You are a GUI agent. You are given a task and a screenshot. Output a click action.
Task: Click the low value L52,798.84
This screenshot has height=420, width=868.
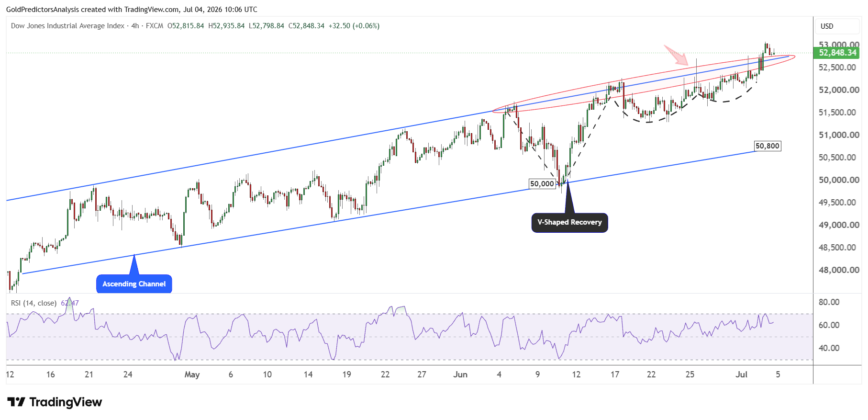coord(267,26)
